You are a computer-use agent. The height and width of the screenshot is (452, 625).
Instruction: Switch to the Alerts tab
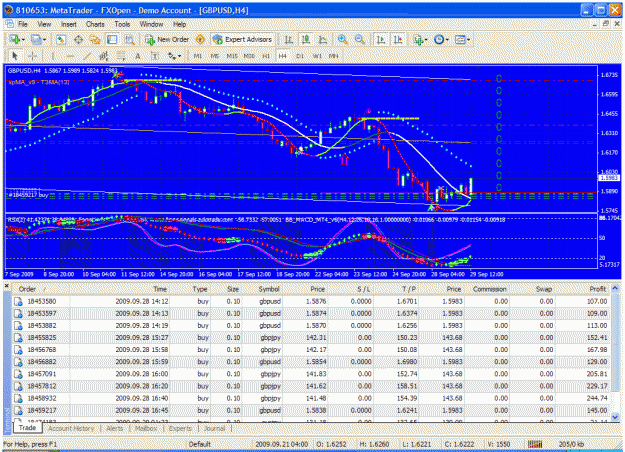(x=114, y=428)
